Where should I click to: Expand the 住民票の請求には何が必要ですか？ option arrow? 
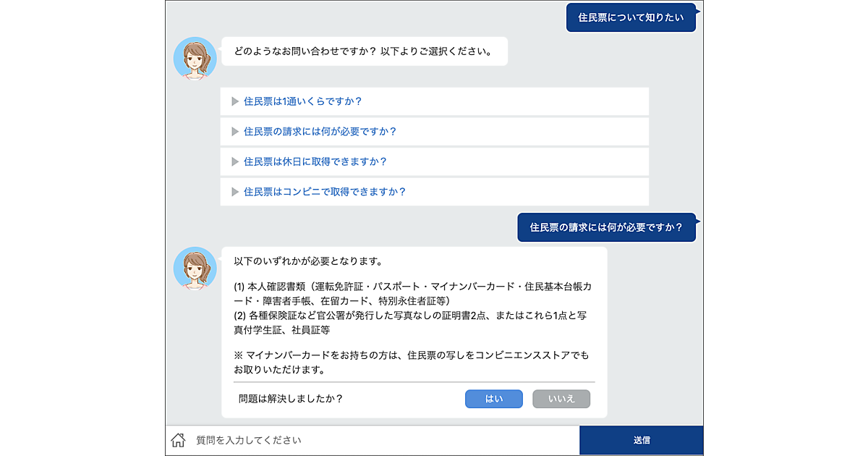(x=235, y=132)
